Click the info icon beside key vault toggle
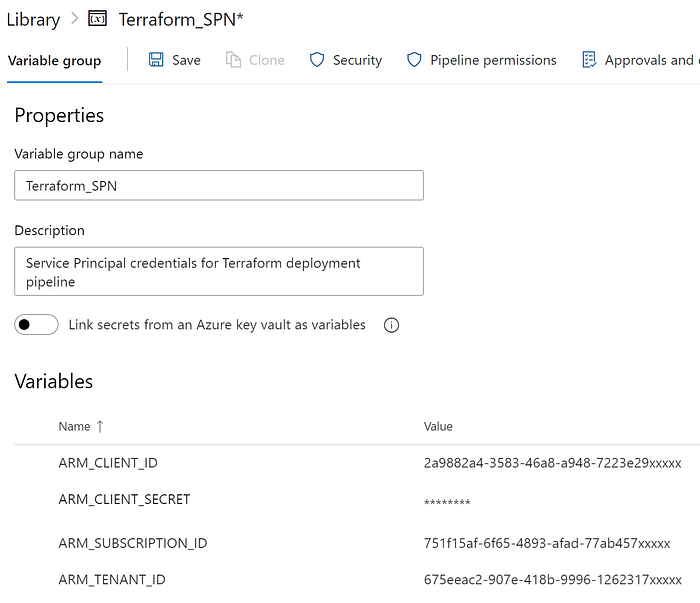The width and height of the screenshot is (700, 603). click(392, 325)
